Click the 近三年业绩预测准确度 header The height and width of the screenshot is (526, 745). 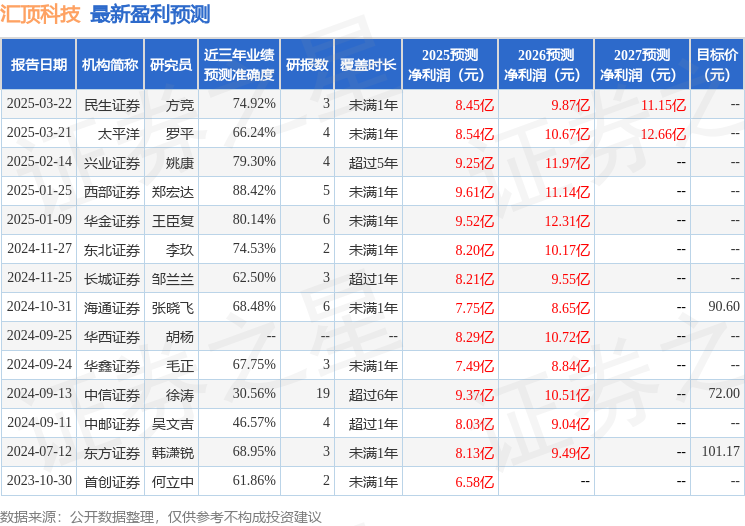point(239,64)
